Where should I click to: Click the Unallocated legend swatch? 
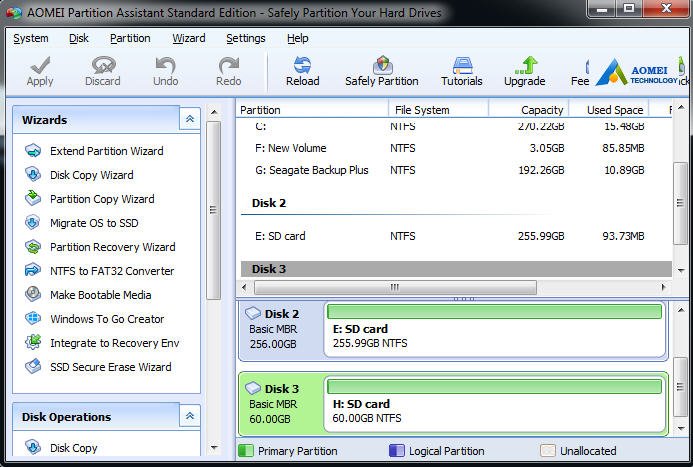click(548, 451)
